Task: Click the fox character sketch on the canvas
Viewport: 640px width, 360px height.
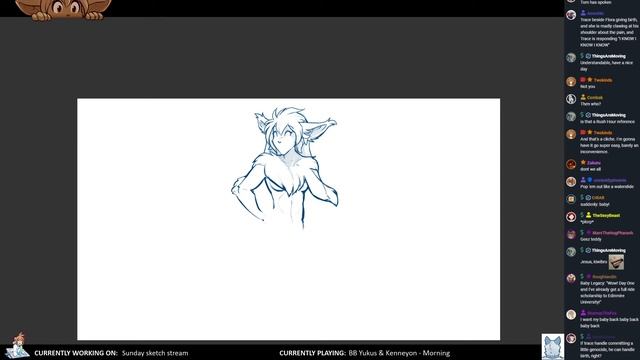Action: pos(285,167)
